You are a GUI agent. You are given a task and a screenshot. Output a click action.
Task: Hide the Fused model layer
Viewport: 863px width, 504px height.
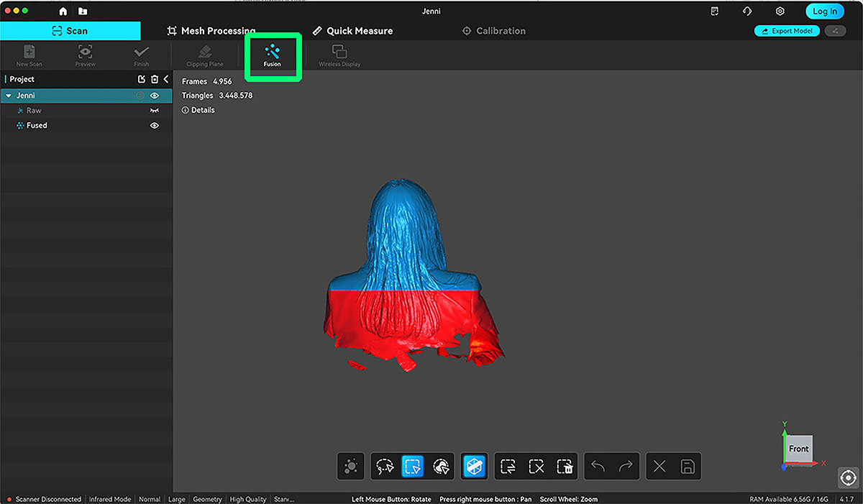click(x=154, y=125)
